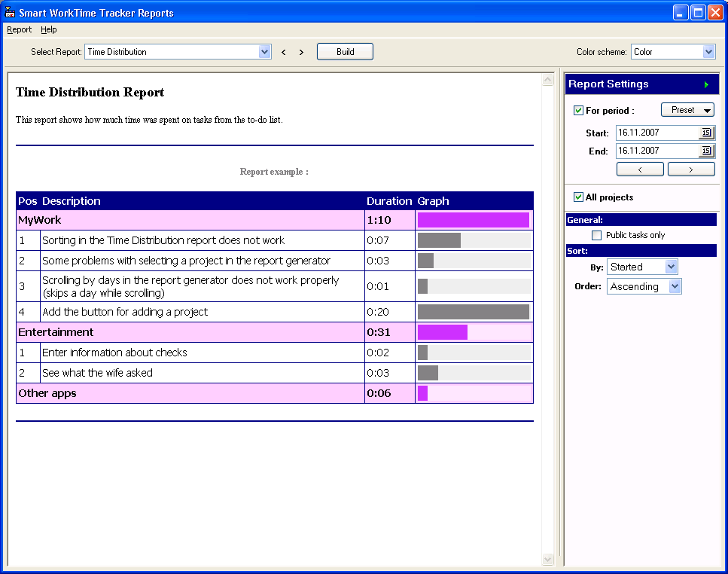Select 'Add the button for adding a project' task
This screenshot has width=728, height=574.
point(126,312)
